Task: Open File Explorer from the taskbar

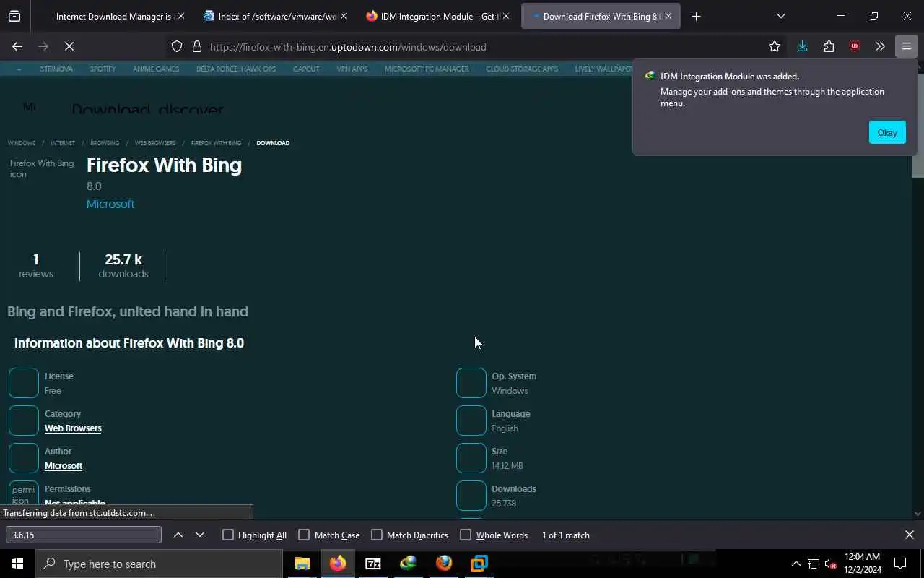Action: 302,564
